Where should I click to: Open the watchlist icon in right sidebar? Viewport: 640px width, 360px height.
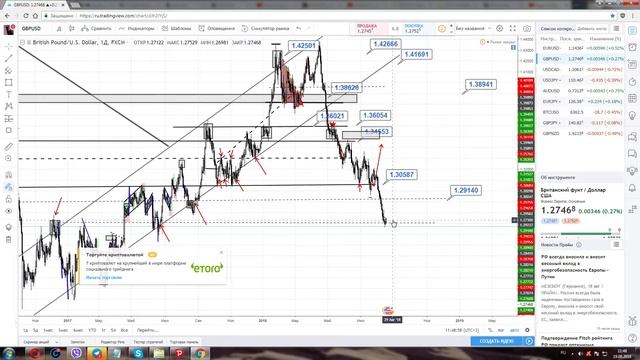point(632,31)
